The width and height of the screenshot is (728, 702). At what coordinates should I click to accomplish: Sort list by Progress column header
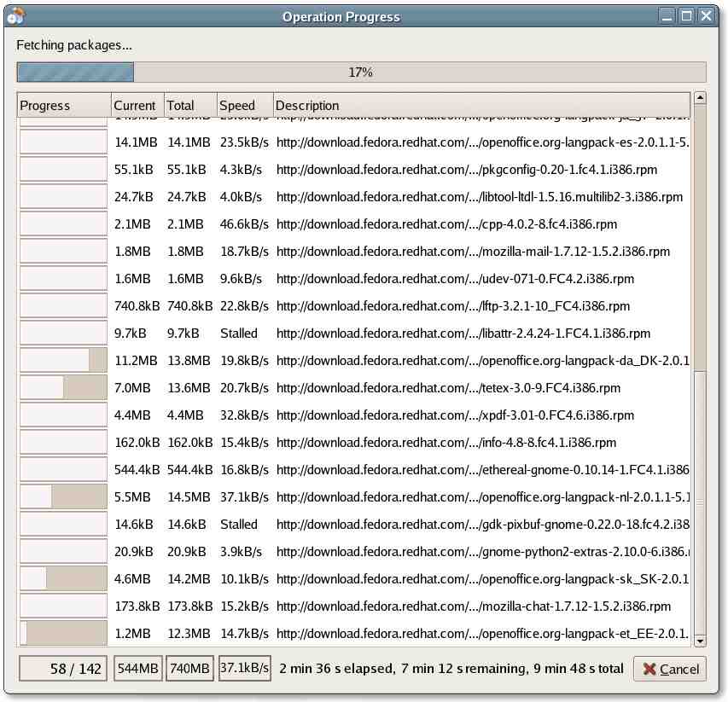(x=64, y=106)
